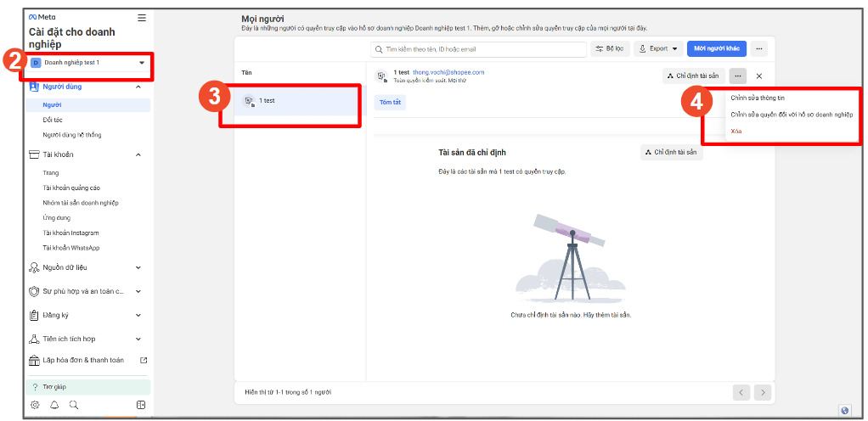Click the hamburger menu icon beside Meta
Image resolution: width=868 pixels, height=421 pixels.
point(142,17)
